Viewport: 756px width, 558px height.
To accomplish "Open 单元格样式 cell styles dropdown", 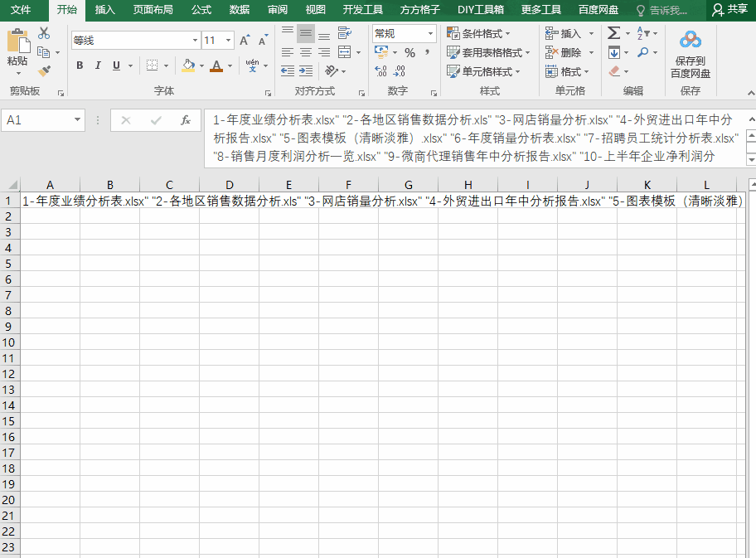I will point(483,71).
